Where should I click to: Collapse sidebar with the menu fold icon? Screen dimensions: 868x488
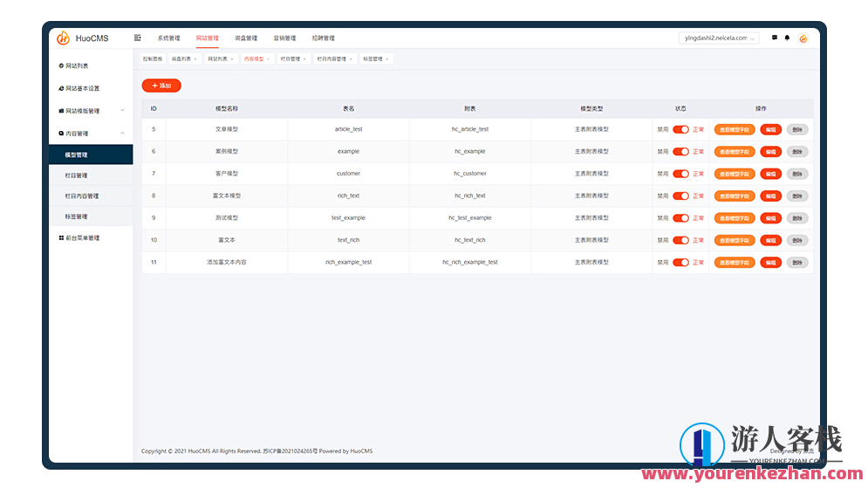[137, 38]
